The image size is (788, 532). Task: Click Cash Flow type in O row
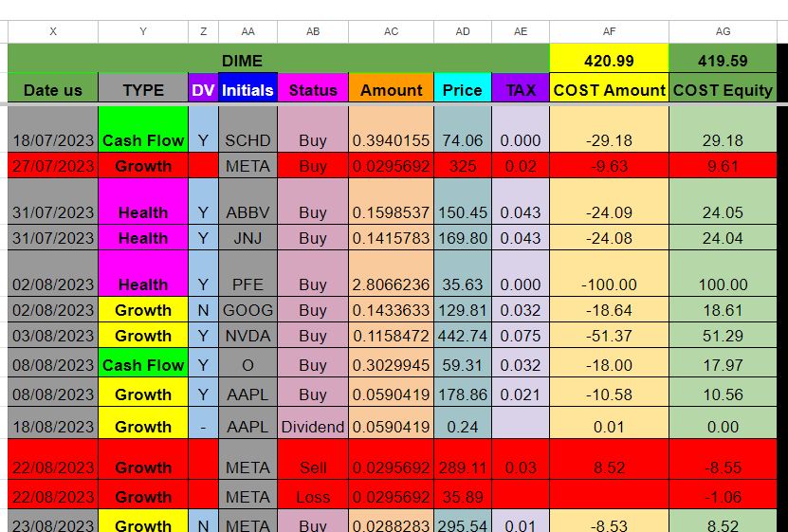pos(143,362)
